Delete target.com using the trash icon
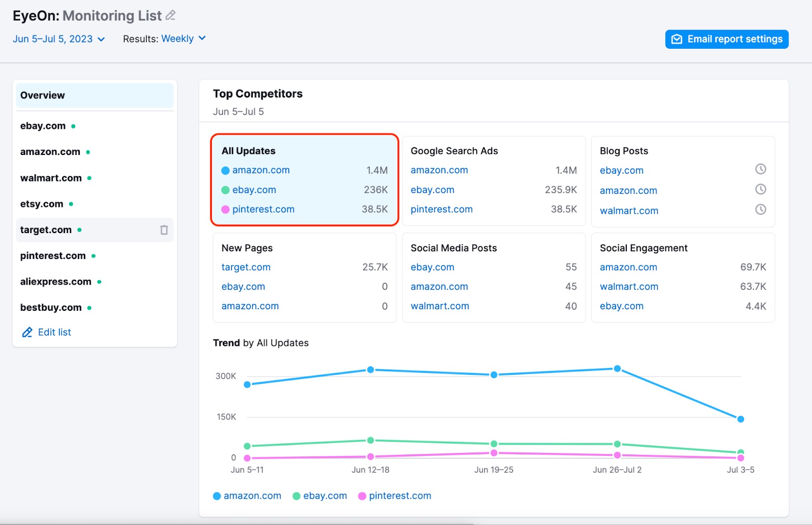This screenshot has width=812, height=525. [164, 230]
